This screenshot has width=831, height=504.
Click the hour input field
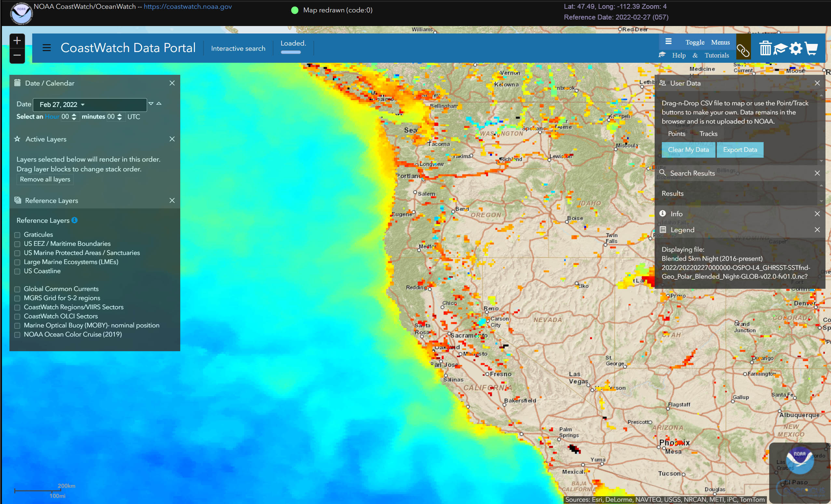click(65, 117)
